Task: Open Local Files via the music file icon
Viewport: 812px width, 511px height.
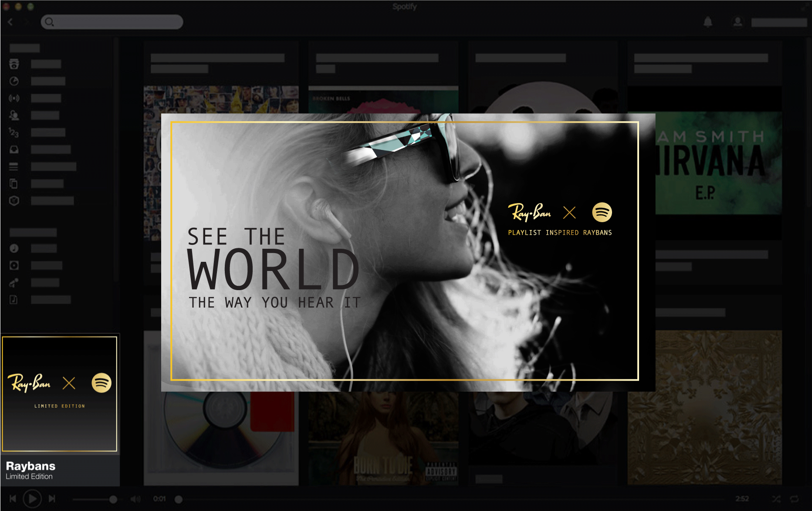Action: [x=14, y=300]
